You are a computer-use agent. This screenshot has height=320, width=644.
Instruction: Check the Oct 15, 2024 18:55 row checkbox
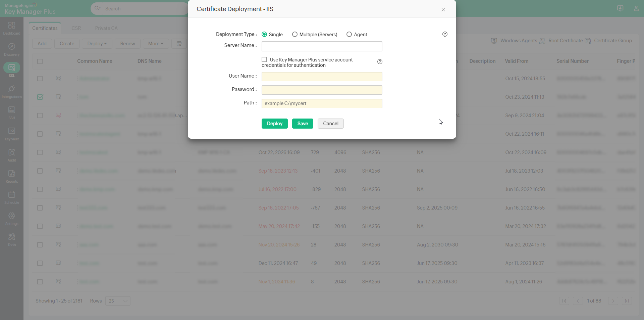click(x=40, y=79)
